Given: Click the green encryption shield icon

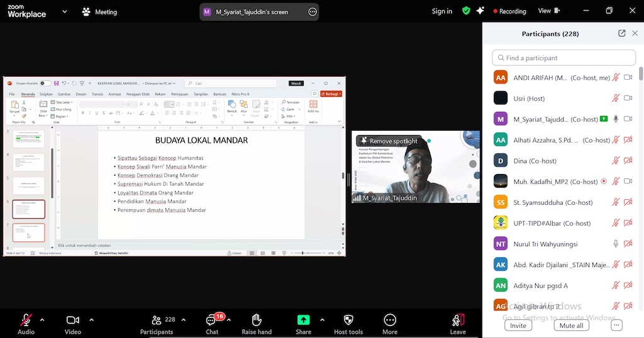Looking at the screenshot, I should pyautogui.click(x=466, y=11).
